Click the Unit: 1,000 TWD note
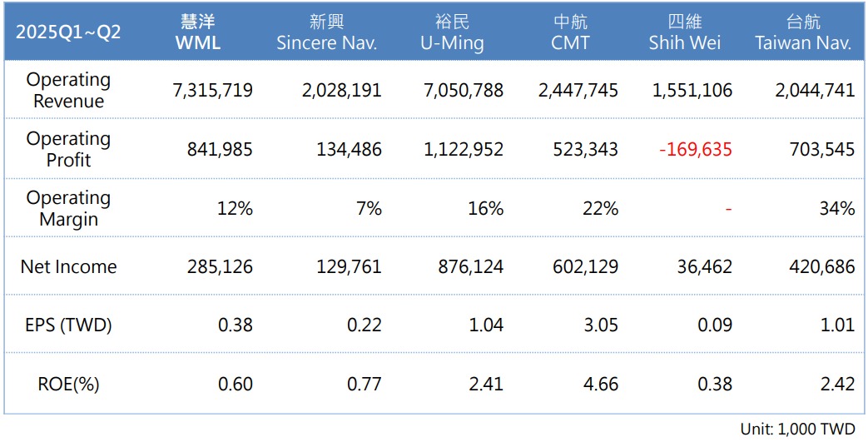Image resolution: width=868 pixels, height=442 pixels. (797, 430)
